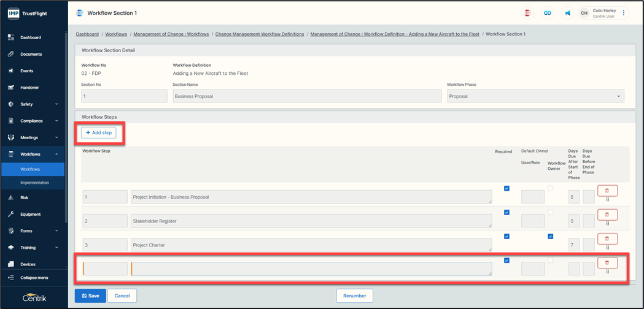The height and width of the screenshot is (309, 644).
Task: Toggle Required checkbox for Stakeholder Register
Action: click(x=506, y=212)
